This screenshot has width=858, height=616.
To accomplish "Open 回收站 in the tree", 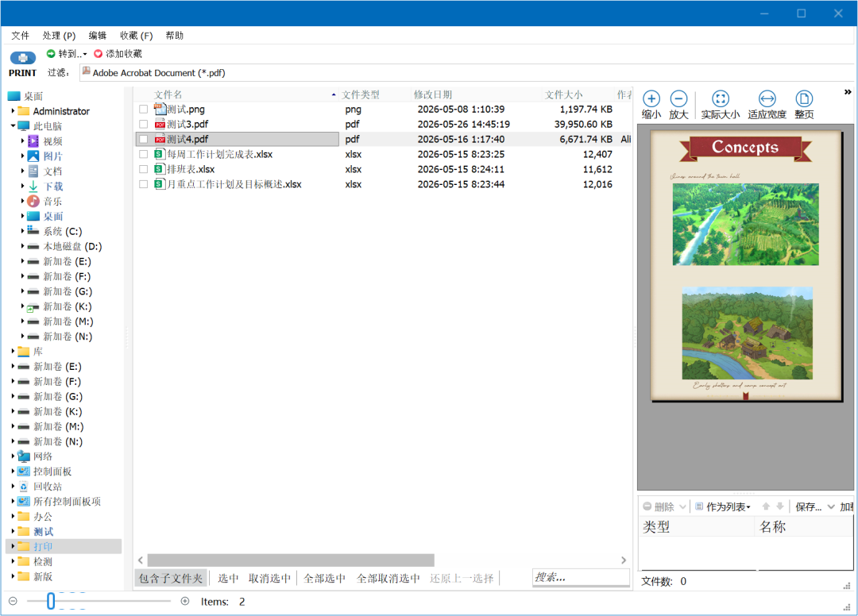I will (x=48, y=487).
